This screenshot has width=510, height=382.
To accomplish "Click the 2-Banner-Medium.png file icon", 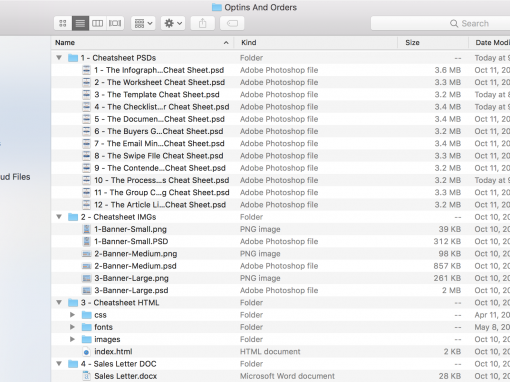I will point(86,254).
